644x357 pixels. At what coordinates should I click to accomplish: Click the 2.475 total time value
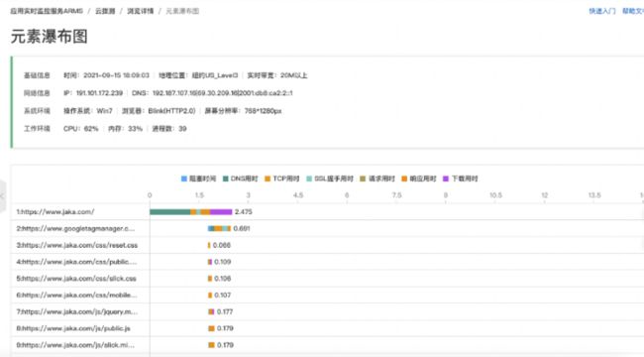point(244,212)
